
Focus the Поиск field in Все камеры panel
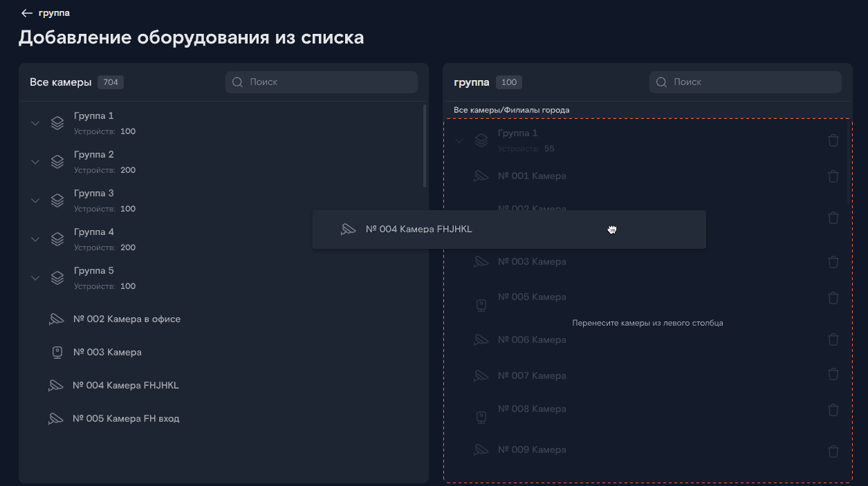tap(322, 82)
